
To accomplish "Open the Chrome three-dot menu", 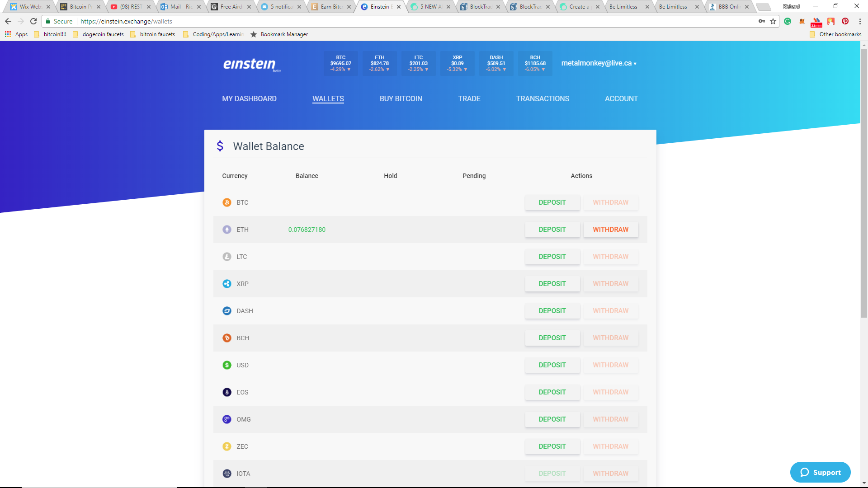I will [x=860, y=21].
